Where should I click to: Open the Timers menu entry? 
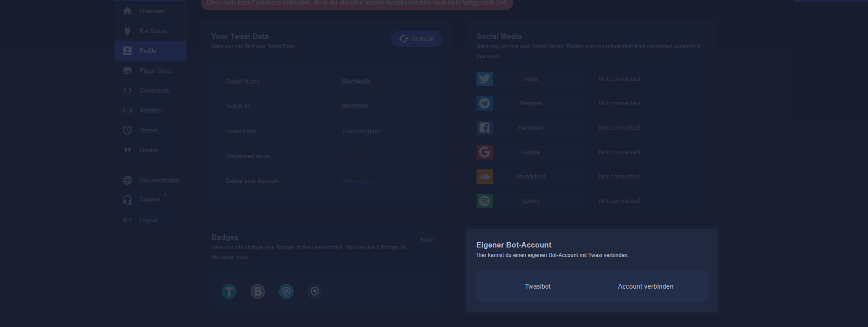[151, 130]
